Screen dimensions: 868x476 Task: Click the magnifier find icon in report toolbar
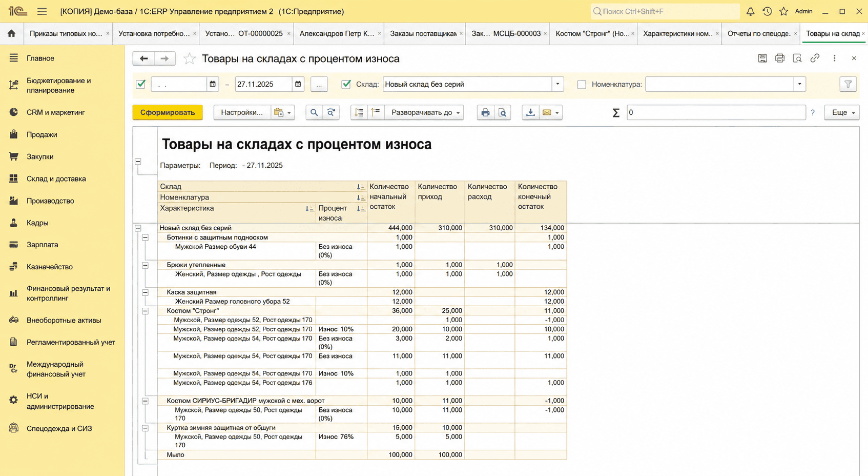point(314,112)
